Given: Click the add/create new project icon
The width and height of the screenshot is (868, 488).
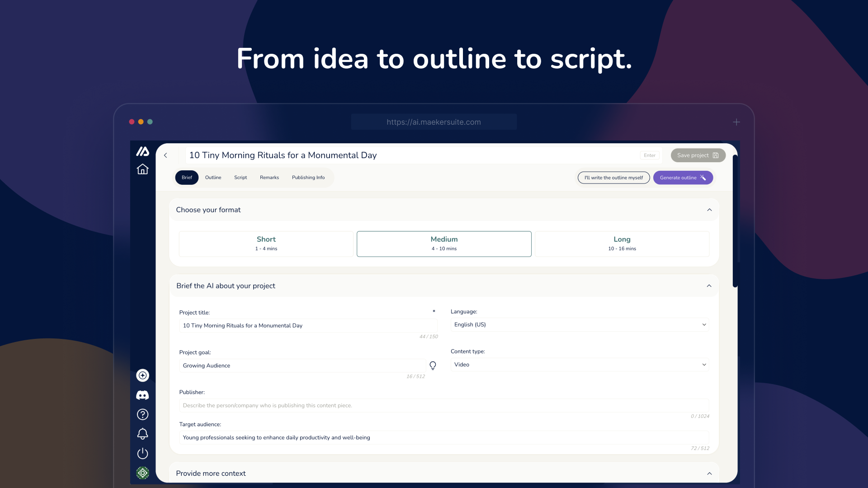Looking at the screenshot, I should point(142,375).
